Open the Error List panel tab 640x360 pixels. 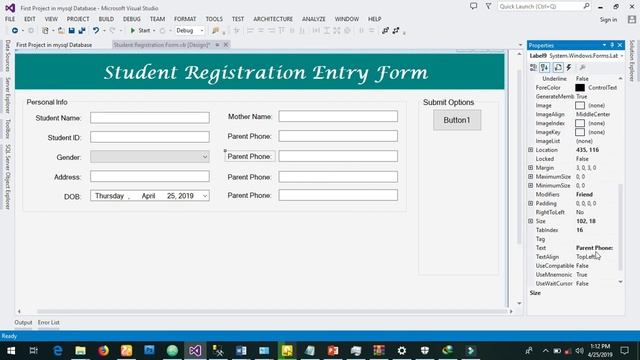tap(49, 322)
